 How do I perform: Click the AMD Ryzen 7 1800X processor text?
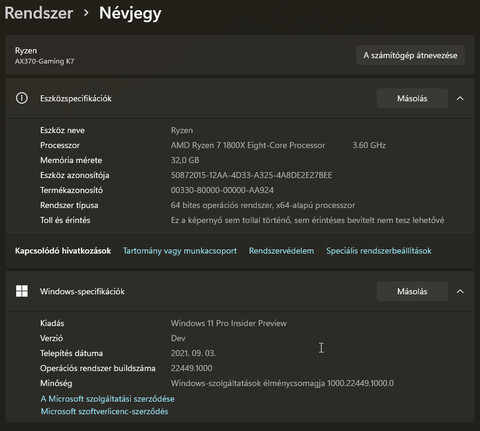point(248,145)
